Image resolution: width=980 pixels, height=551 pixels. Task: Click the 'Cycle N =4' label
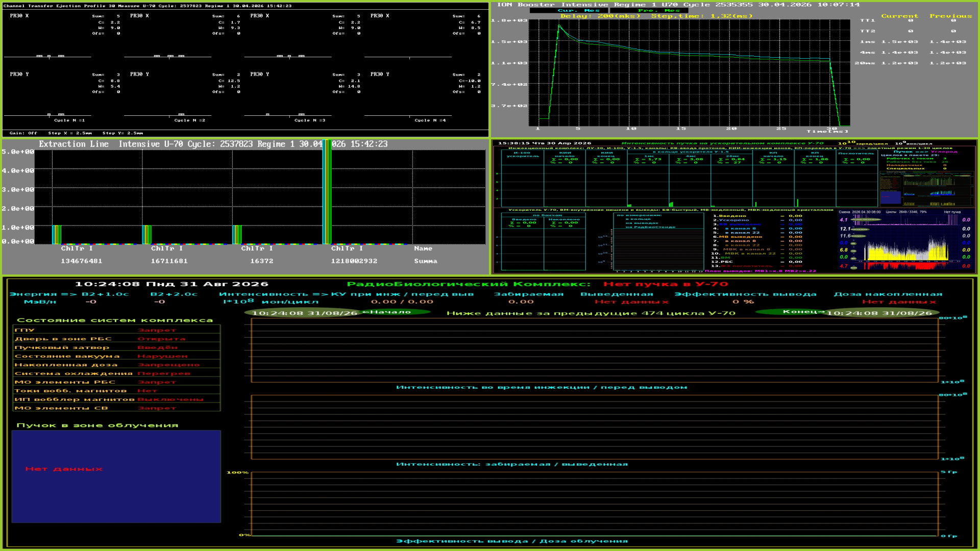tap(430, 120)
